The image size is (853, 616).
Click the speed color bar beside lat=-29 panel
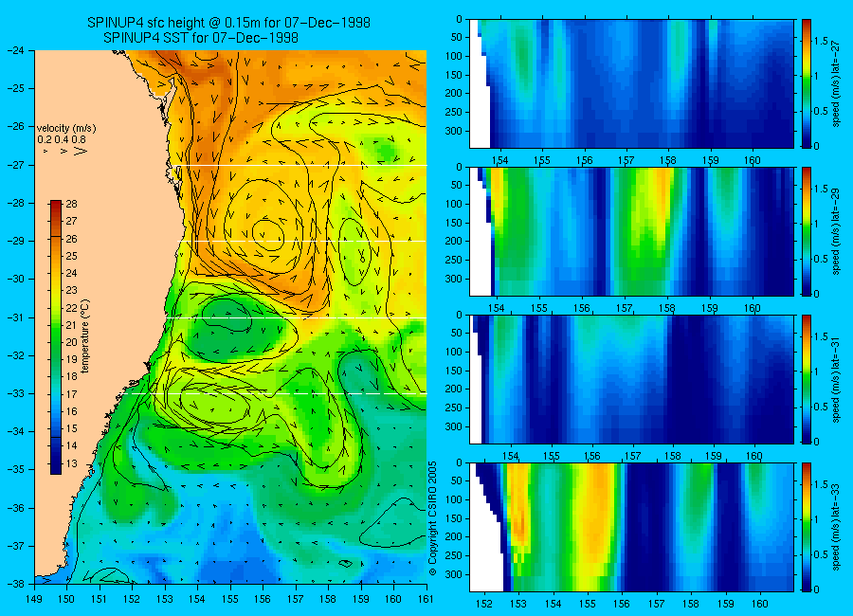(806, 231)
